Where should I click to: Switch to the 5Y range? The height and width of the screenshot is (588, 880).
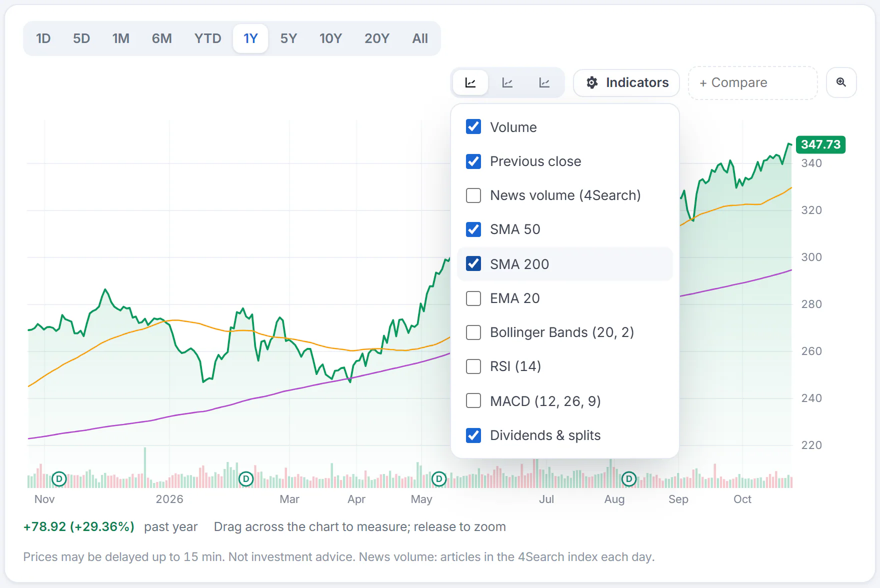[x=288, y=38]
